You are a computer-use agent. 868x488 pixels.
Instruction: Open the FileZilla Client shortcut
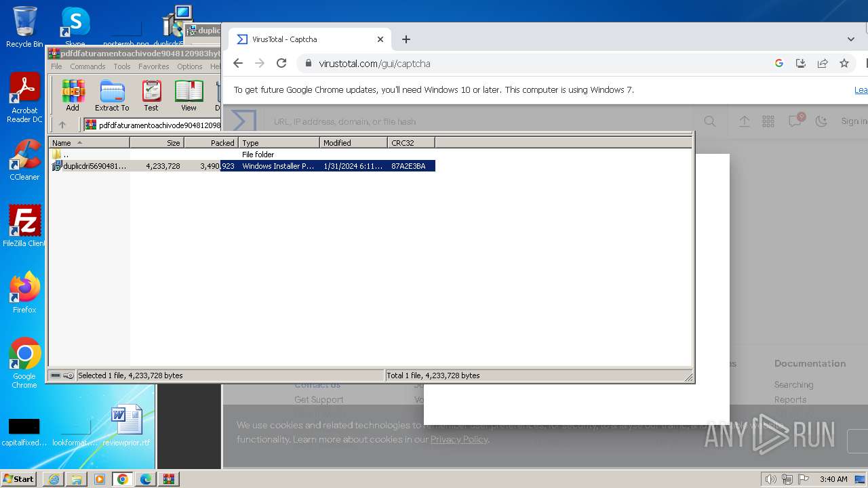point(24,226)
